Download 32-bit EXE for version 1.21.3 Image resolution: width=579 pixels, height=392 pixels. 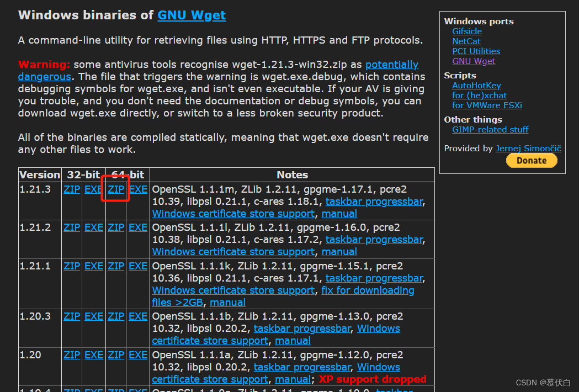(94, 189)
